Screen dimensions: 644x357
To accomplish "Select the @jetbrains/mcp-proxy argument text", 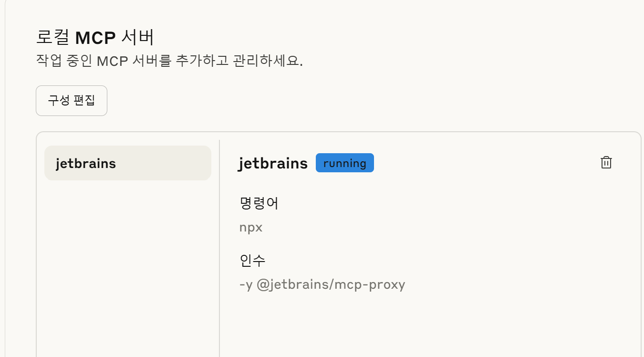I will click(x=331, y=285).
